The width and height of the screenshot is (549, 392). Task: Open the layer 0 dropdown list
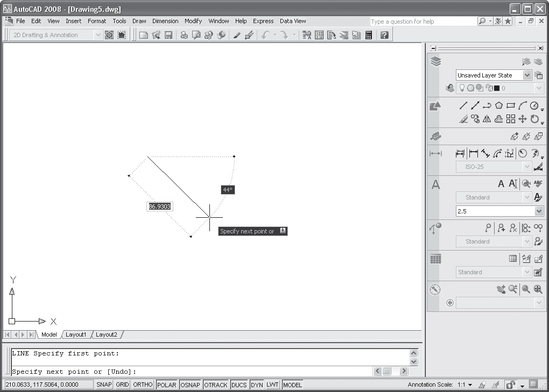539,88
